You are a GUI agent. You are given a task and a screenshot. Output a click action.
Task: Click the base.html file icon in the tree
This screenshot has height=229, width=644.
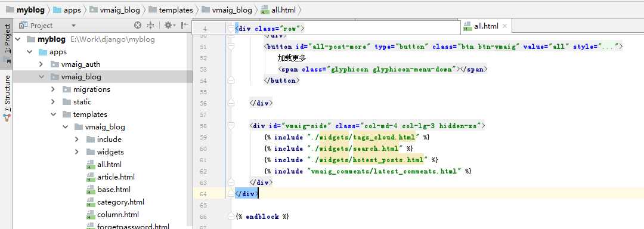tap(91, 190)
